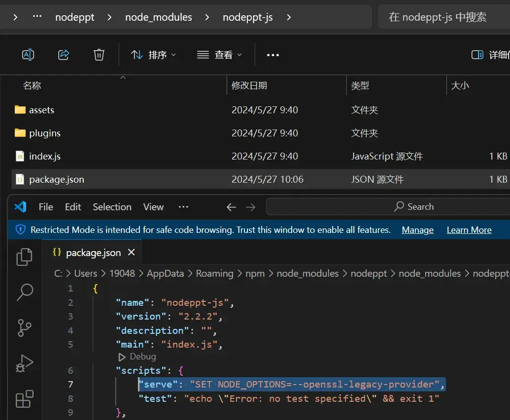
Task: Click the AppData segment in editor breadcrumb
Action: pos(165,273)
